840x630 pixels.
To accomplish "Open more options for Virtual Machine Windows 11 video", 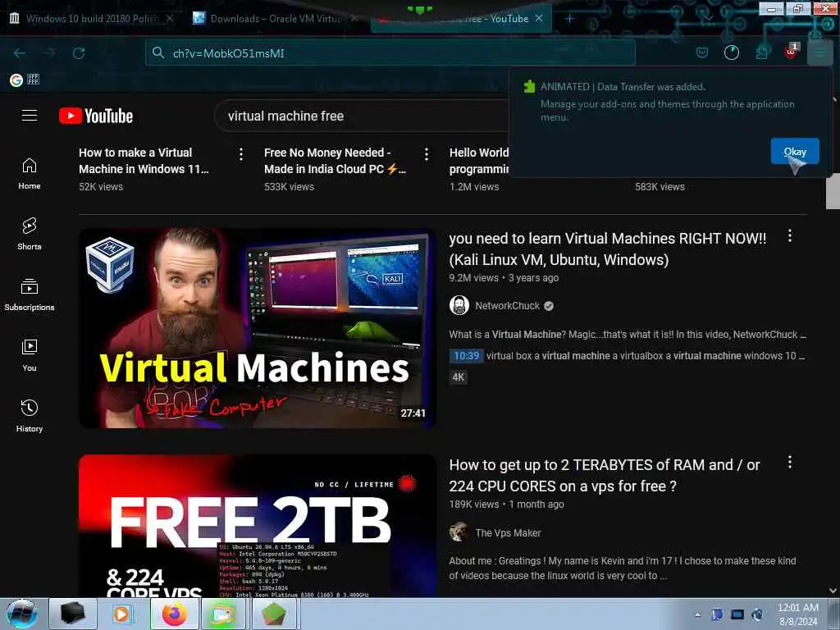I will pyautogui.click(x=241, y=154).
